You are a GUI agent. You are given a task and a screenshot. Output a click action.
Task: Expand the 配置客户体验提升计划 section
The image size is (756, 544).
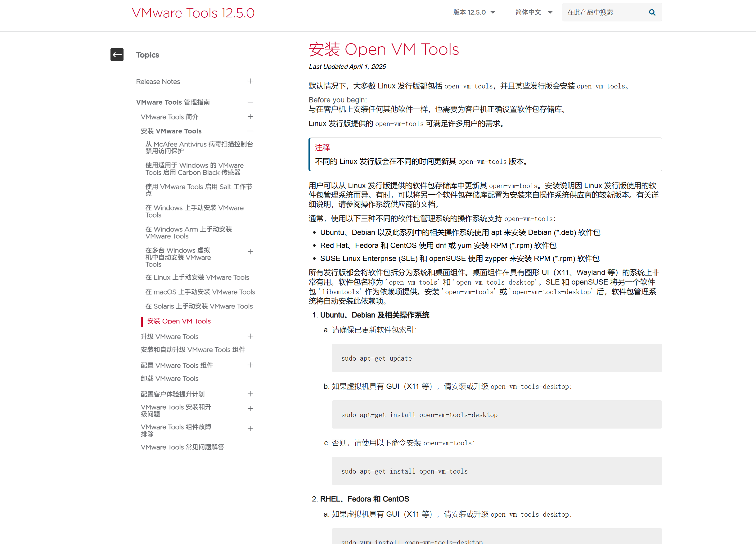250,394
